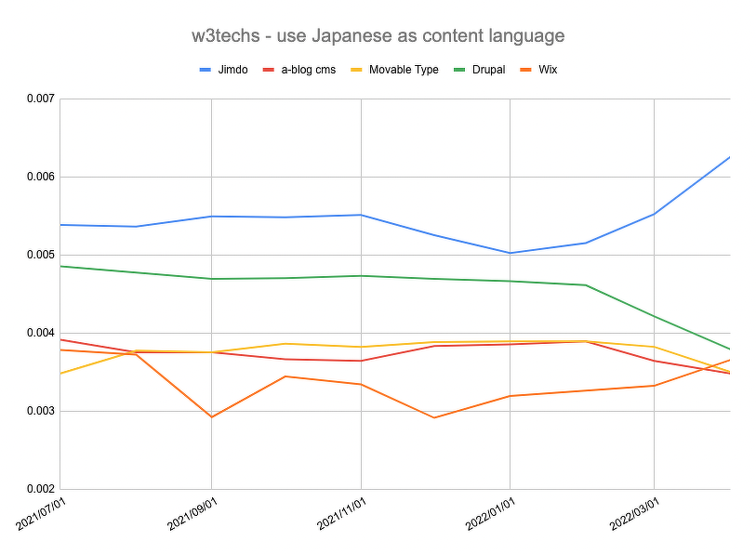Image resolution: width=756 pixels, height=554 pixels.
Task: Click the 0.004 y-axis label
Action: point(40,333)
